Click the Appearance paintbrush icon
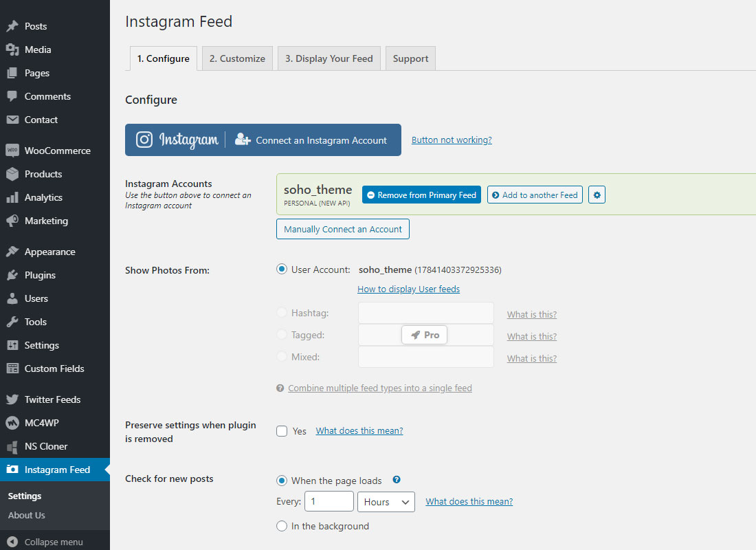This screenshot has height=550, width=756. click(12, 252)
